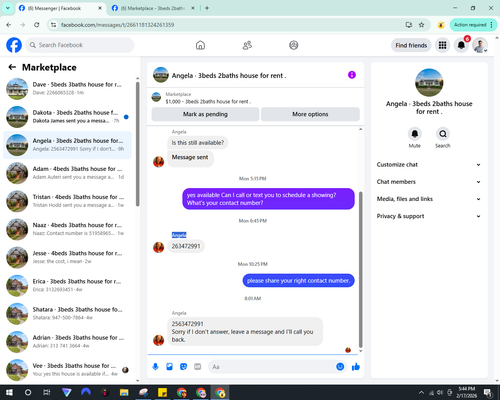Open the Windows Start menu

click(x=9, y=392)
